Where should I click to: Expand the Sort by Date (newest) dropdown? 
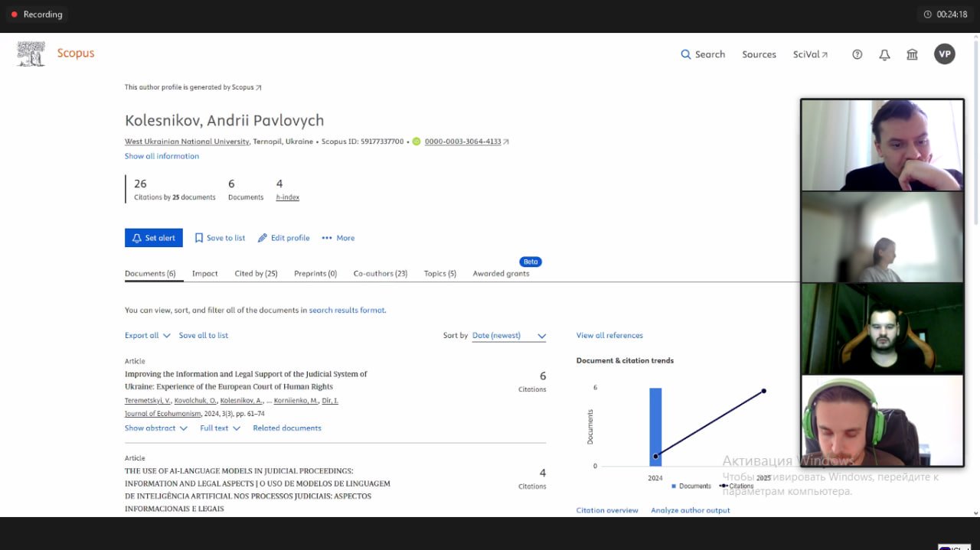[x=509, y=336]
